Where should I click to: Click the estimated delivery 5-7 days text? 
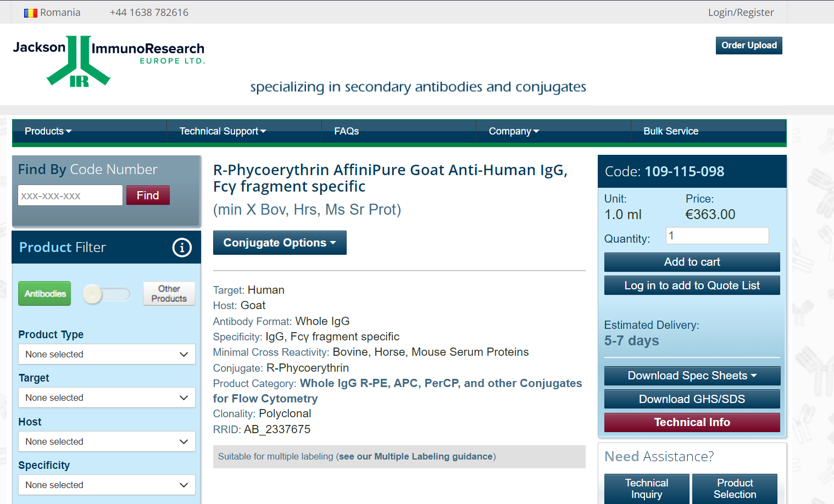631,341
